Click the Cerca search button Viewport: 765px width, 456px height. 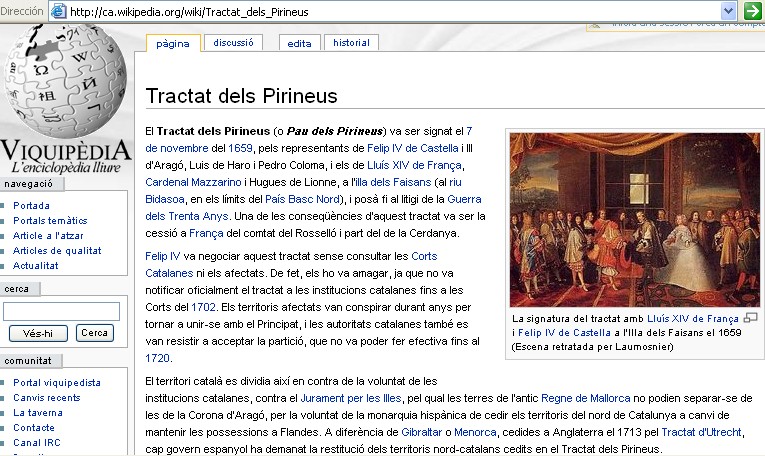point(94,333)
